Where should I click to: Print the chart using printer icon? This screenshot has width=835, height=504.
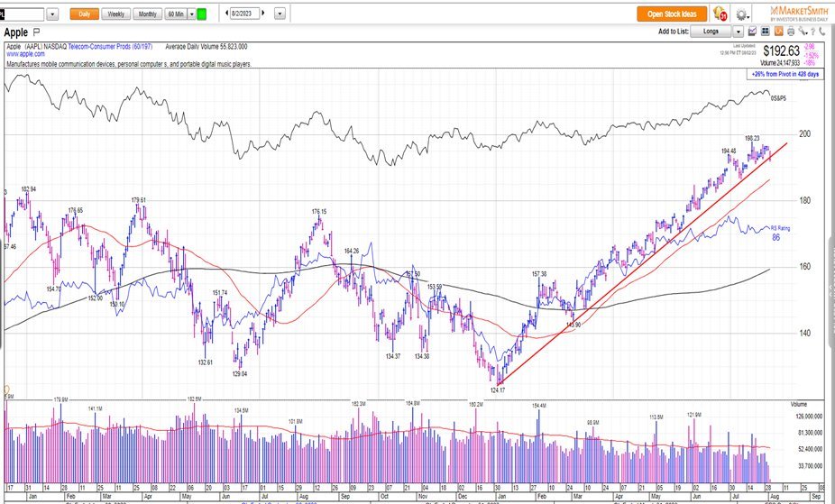point(791,32)
